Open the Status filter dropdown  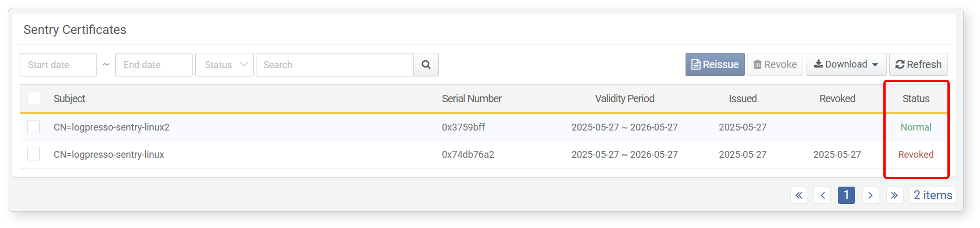click(224, 65)
